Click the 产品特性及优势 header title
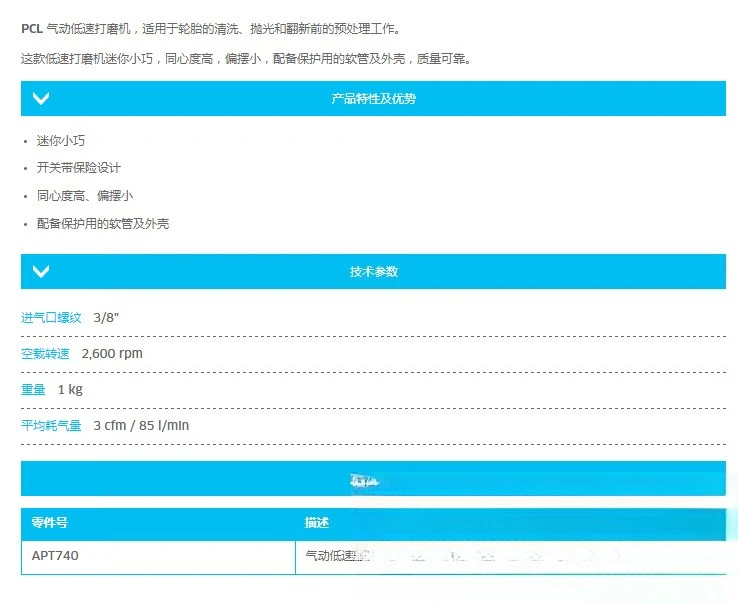Screen dimensions: 739x603 373,99
